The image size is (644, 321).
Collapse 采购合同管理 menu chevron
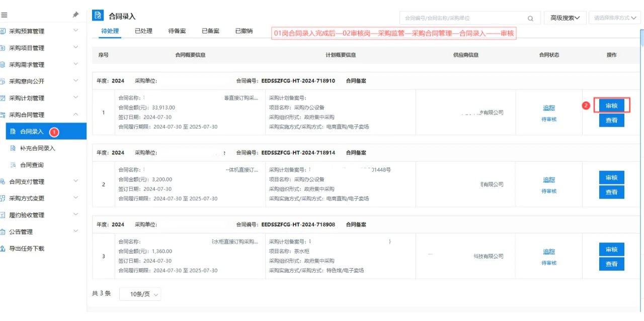(76, 114)
